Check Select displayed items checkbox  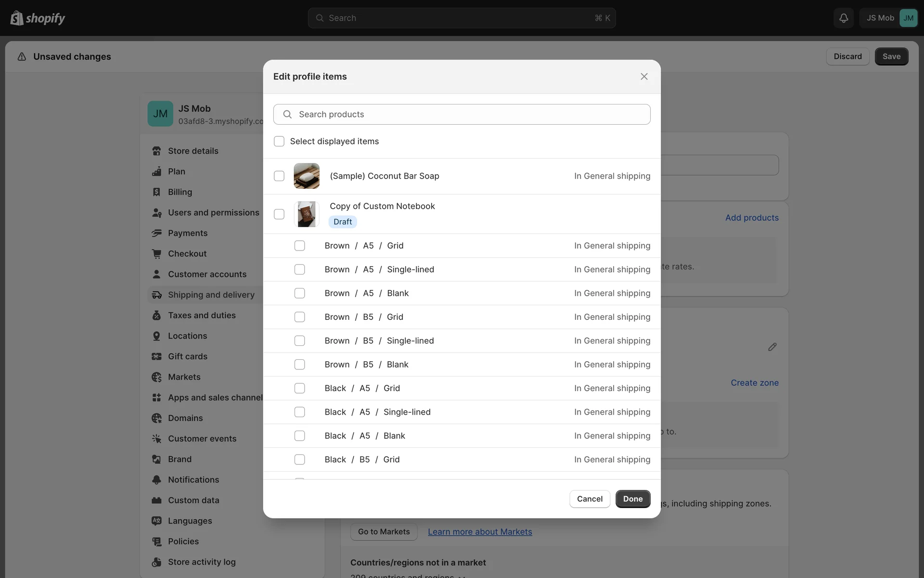(x=279, y=141)
